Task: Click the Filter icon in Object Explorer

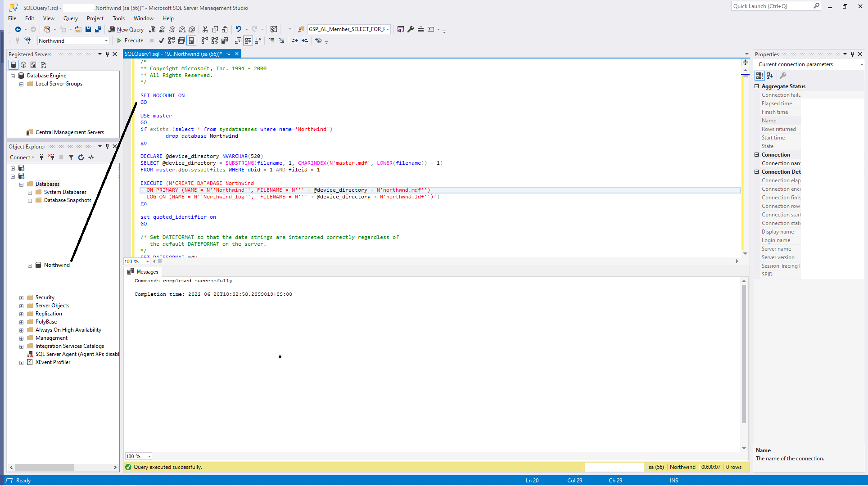Action: coord(71,157)
